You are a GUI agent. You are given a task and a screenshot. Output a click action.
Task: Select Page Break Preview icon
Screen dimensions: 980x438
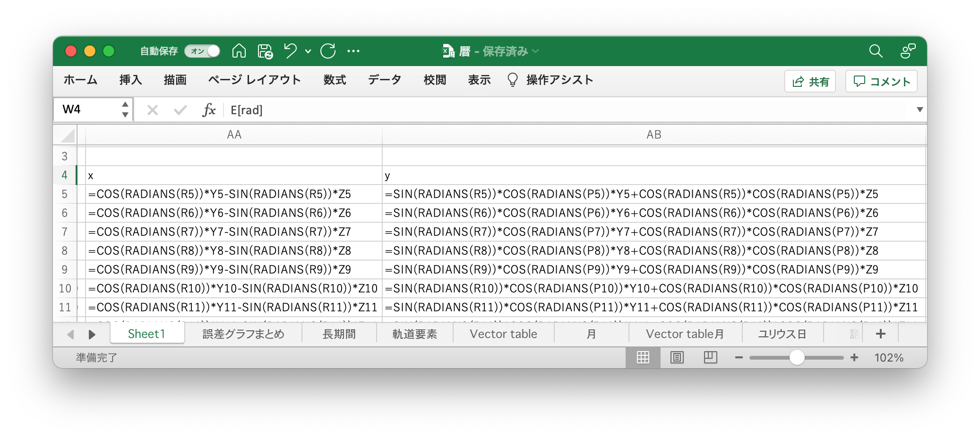(710, 357)
